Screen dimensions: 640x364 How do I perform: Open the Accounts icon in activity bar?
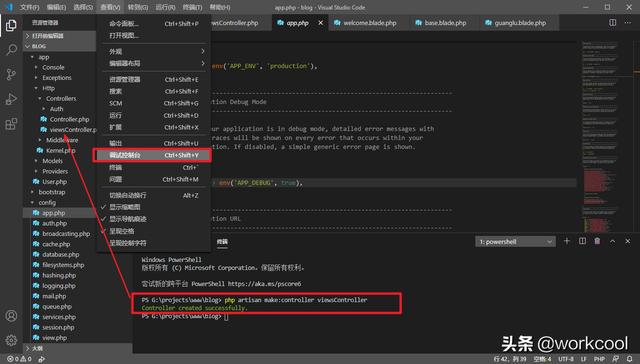[11, 315]
